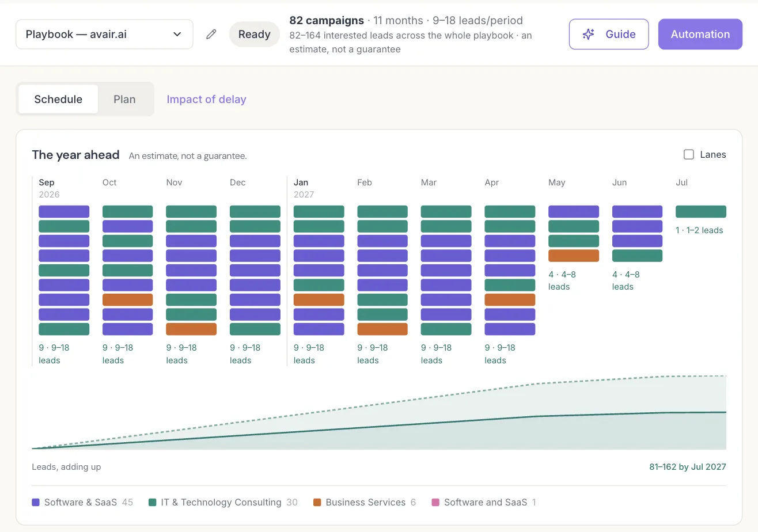Image resolution: width=758 pixels, height=532 pixels.
Task: Click the Jan 2027 month header
Action: tap(304, 188)
